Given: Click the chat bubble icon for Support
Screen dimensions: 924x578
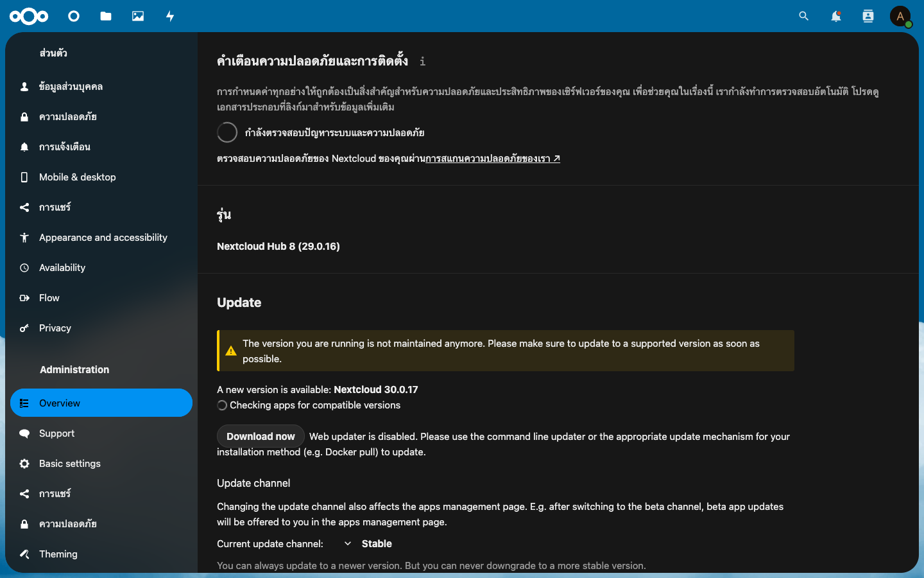Looking at the screenshot, I should 24,433.
